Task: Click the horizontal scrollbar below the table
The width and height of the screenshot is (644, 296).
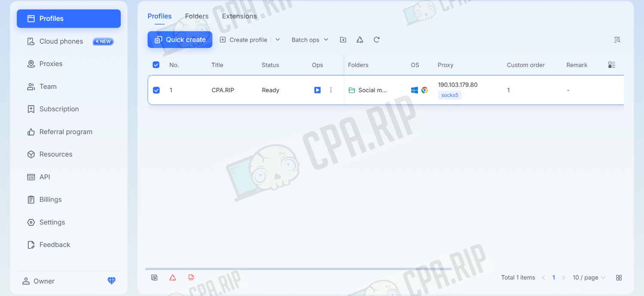Action: 298,269
